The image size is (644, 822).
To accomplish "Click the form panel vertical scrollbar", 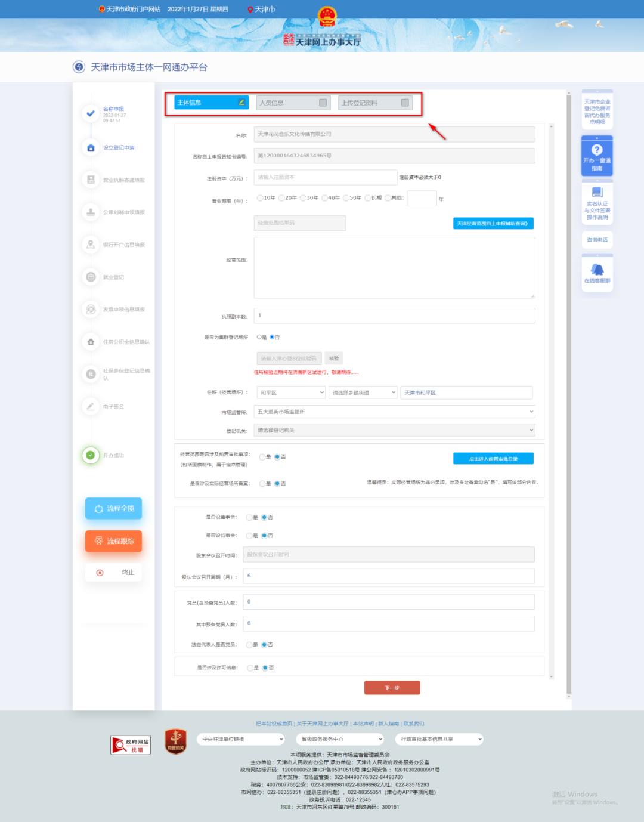I will point(551,401).
